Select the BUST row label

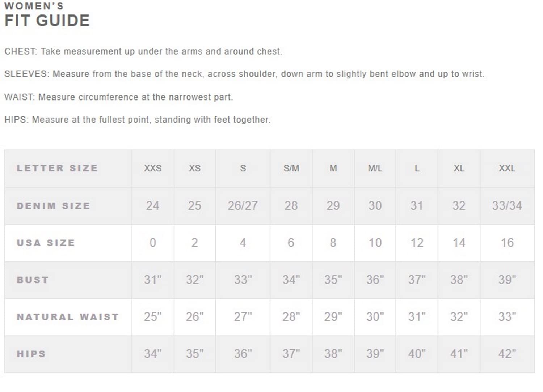tap(33, 280)
